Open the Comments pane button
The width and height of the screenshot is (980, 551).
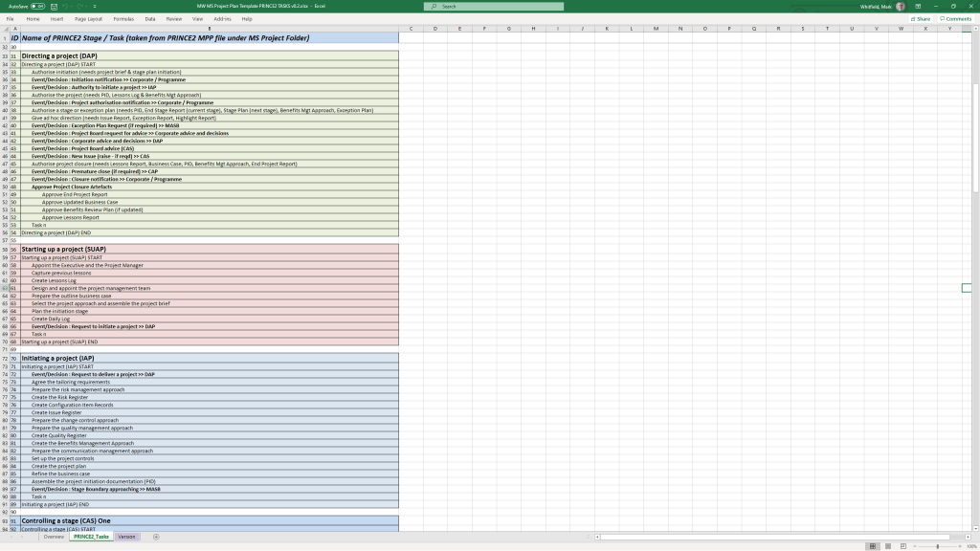click(955, 18)
